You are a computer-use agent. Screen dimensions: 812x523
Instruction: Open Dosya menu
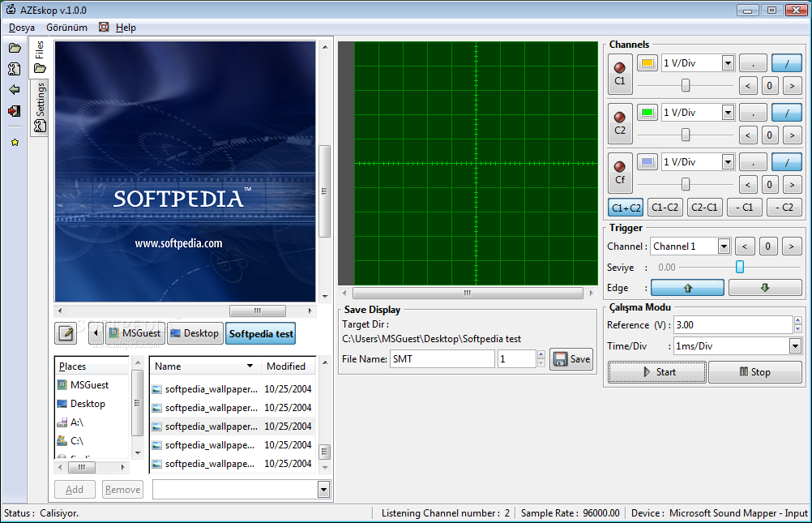pos(22,28)
